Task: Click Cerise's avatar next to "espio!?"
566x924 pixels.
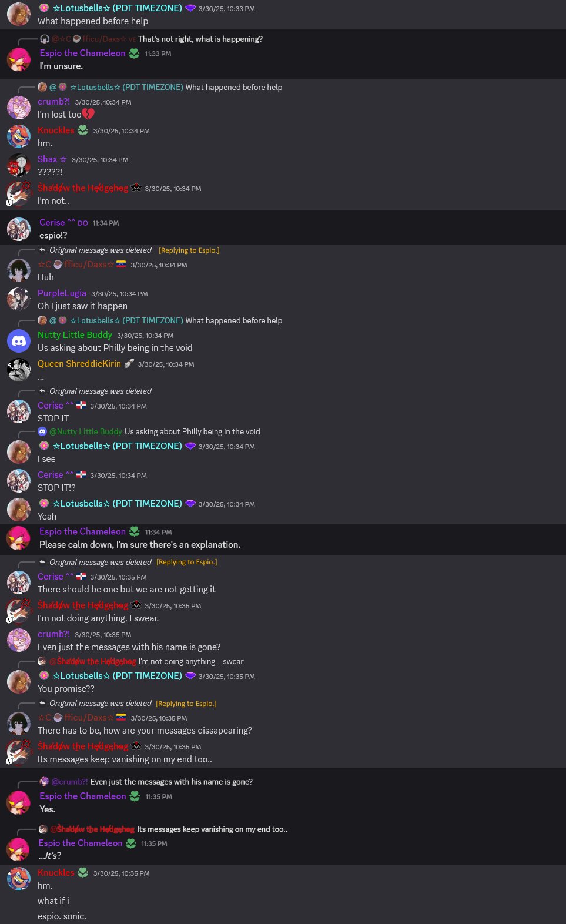Action: coord(19,229)
